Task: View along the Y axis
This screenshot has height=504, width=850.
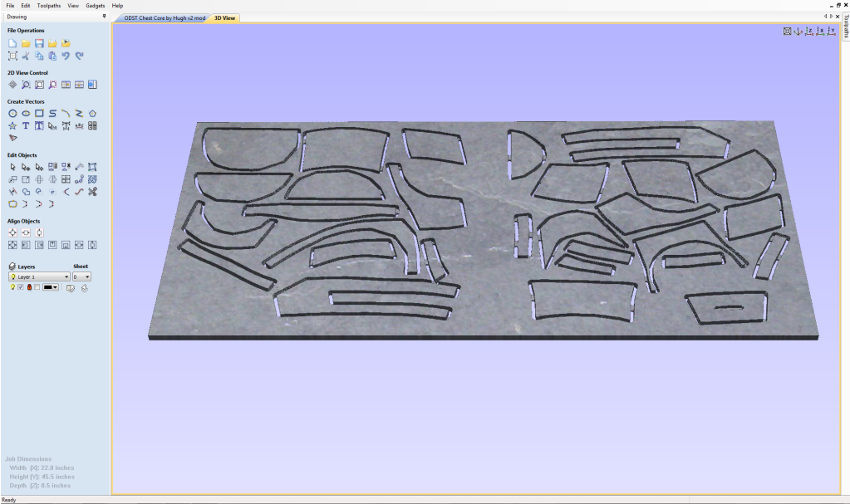Action: 831,32
